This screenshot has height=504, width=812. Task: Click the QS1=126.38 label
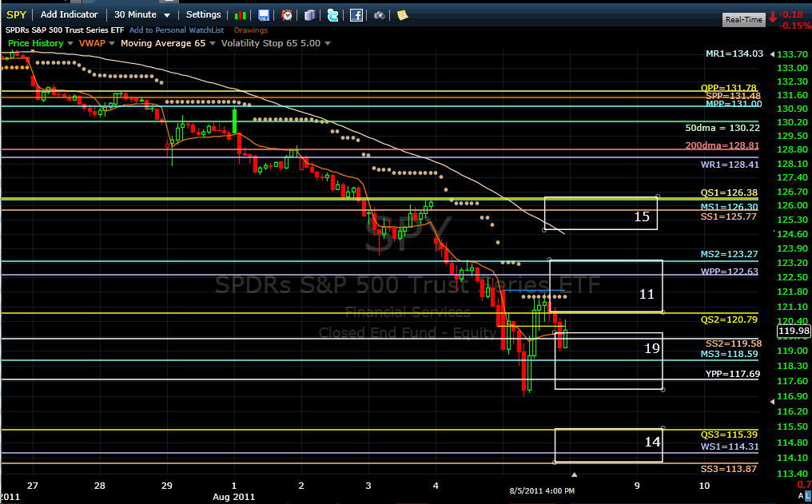[729, 192]
